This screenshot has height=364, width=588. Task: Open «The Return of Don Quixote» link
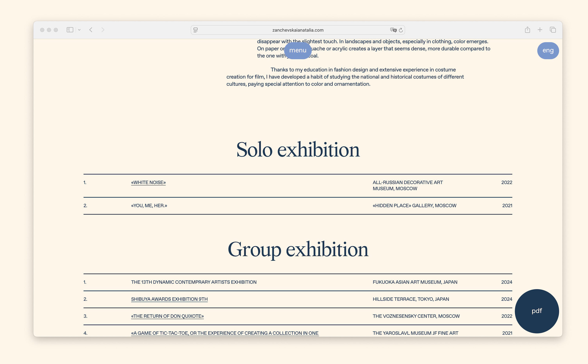[167, 316]
